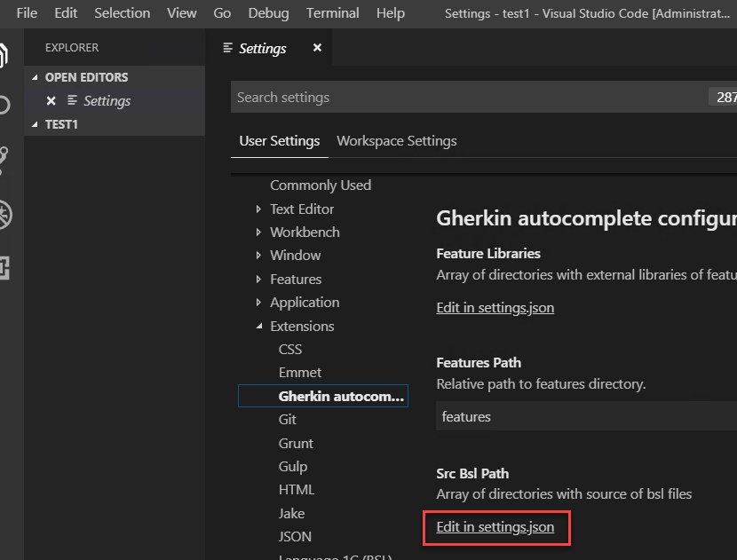The width and height of the screenshot is (737, 560).
Task: Select Gherkin autocomplete settings entry
Action: click(x=323, y=396)
